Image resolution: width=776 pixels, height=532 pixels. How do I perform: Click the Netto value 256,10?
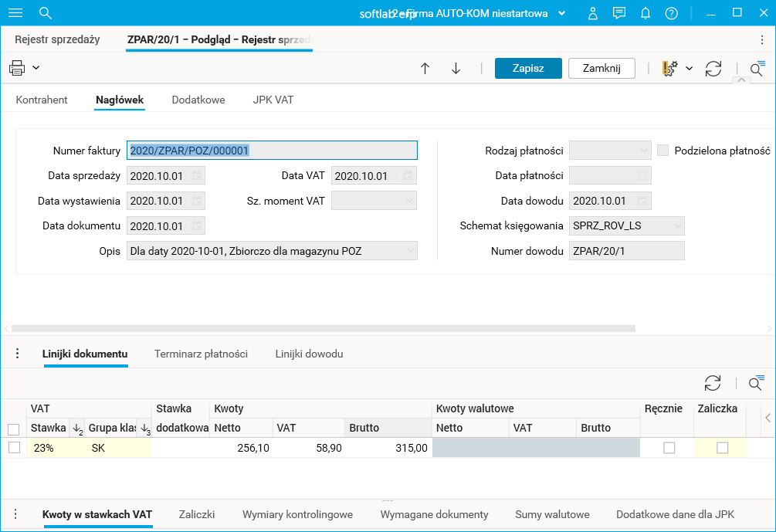[x=253, y=448]
